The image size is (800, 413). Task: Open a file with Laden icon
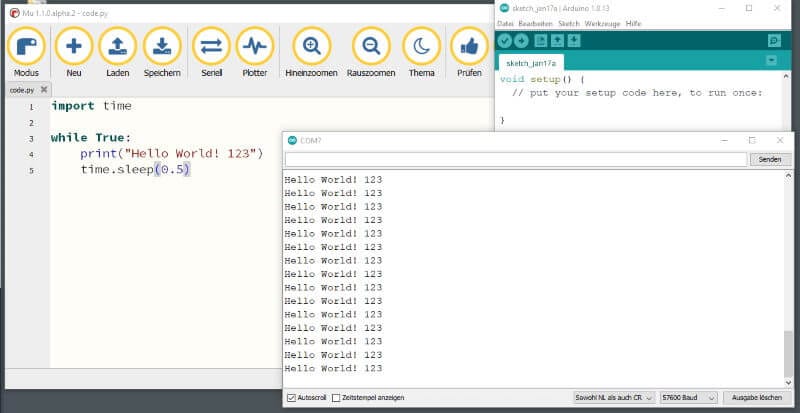coord(117,46)
